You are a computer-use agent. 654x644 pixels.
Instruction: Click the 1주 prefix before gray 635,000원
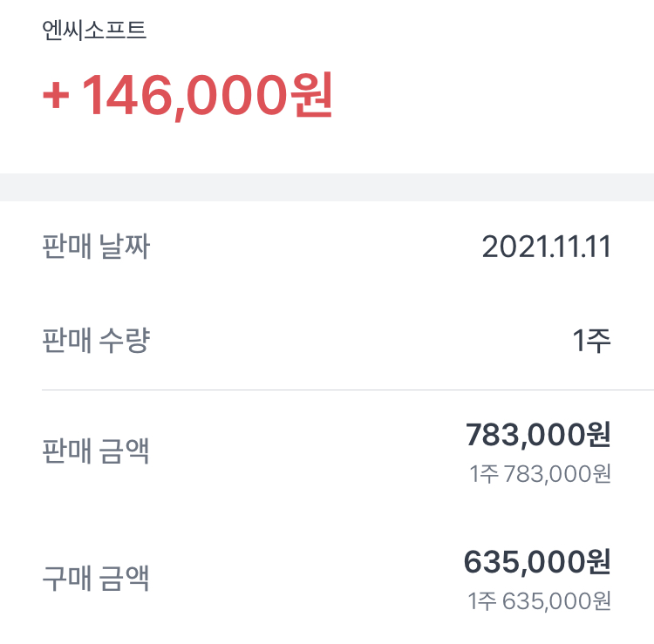(x=484, y=601)
